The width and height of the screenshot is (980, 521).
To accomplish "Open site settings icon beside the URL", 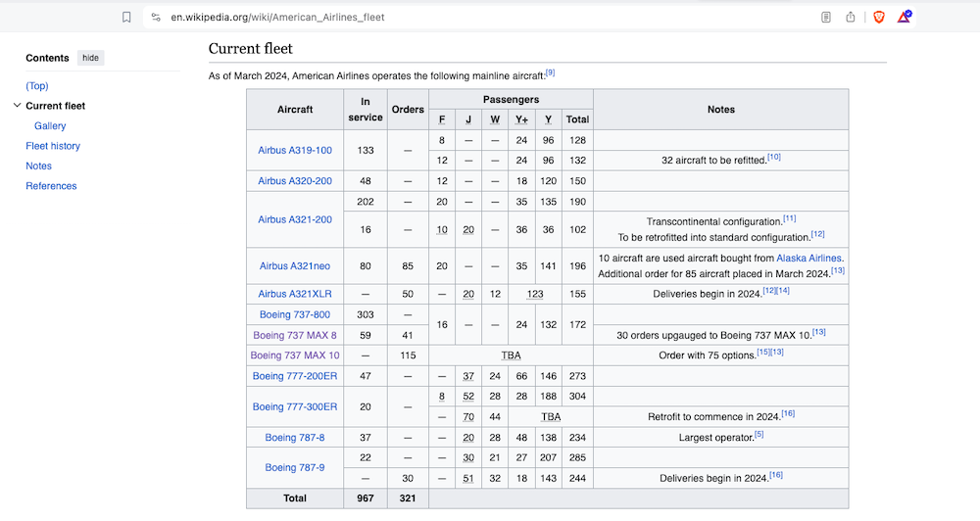I will [156, 18].
